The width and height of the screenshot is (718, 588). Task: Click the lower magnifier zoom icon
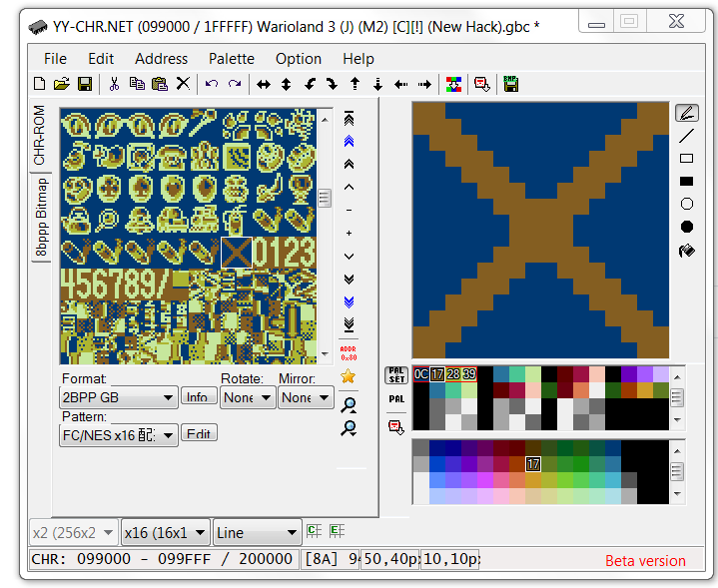[x=349, y=427]
